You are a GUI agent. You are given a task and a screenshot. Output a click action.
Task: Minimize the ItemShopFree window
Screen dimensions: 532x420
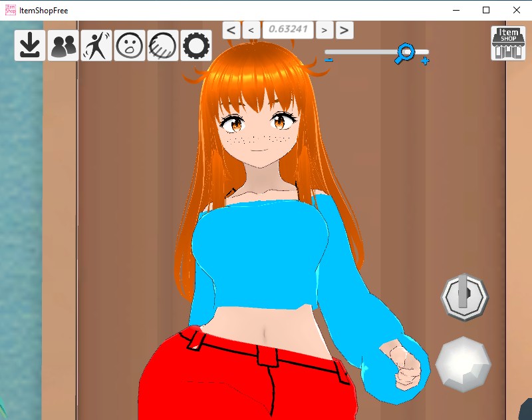click(456, 10)
